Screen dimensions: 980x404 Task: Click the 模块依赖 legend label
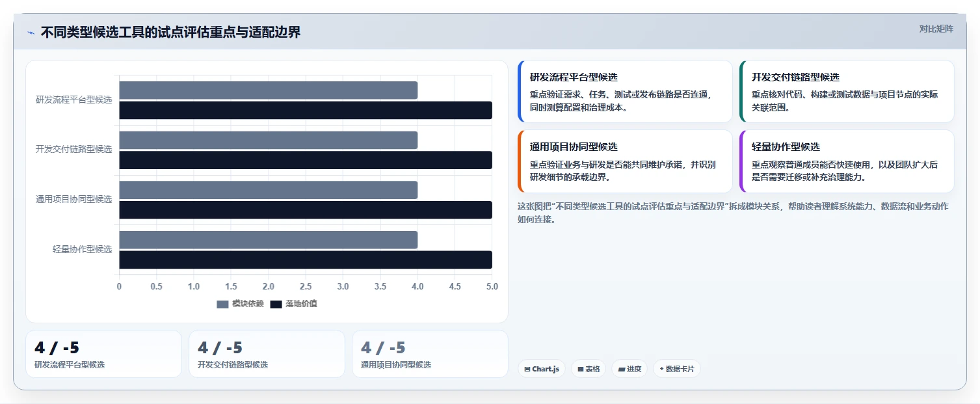click(248, 304)
